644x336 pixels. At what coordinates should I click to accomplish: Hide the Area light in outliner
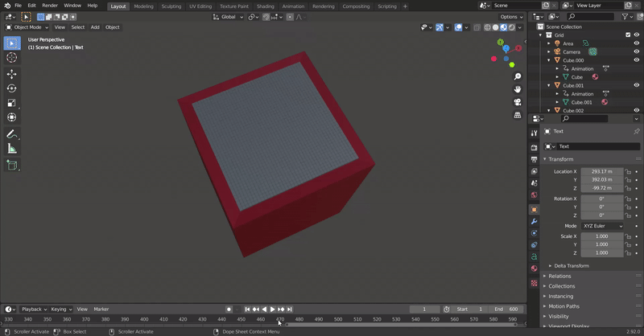(x=636, y=43)
